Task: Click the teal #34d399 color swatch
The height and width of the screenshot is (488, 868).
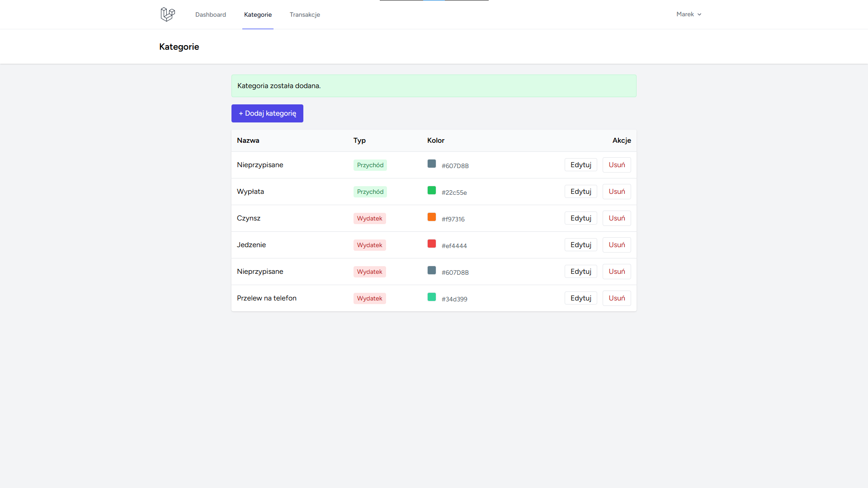Action: 432,297
